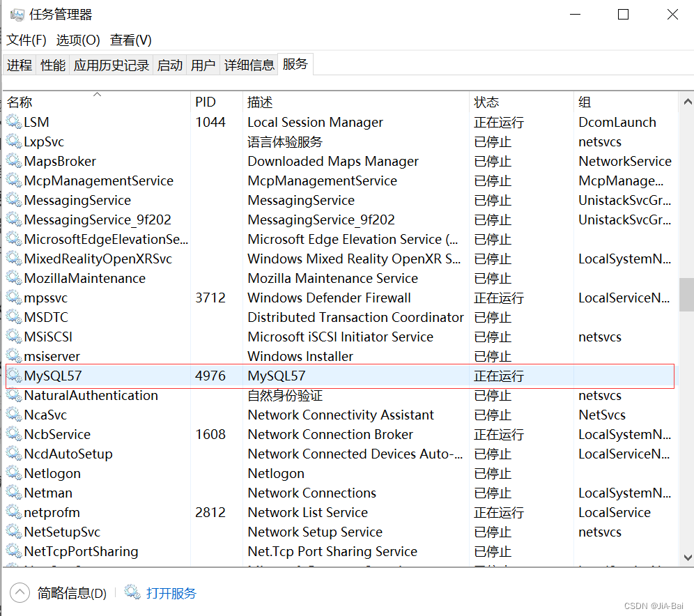Collapse to brief info with the chevron button

pos(20,592)
